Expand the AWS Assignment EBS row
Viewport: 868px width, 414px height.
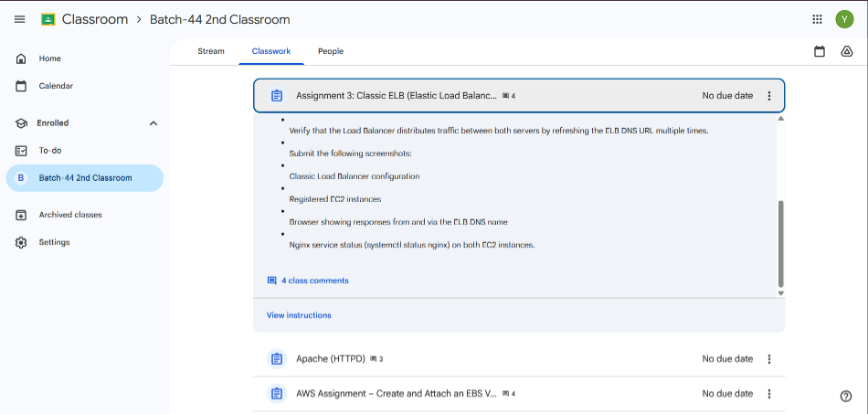coord(519,394)
